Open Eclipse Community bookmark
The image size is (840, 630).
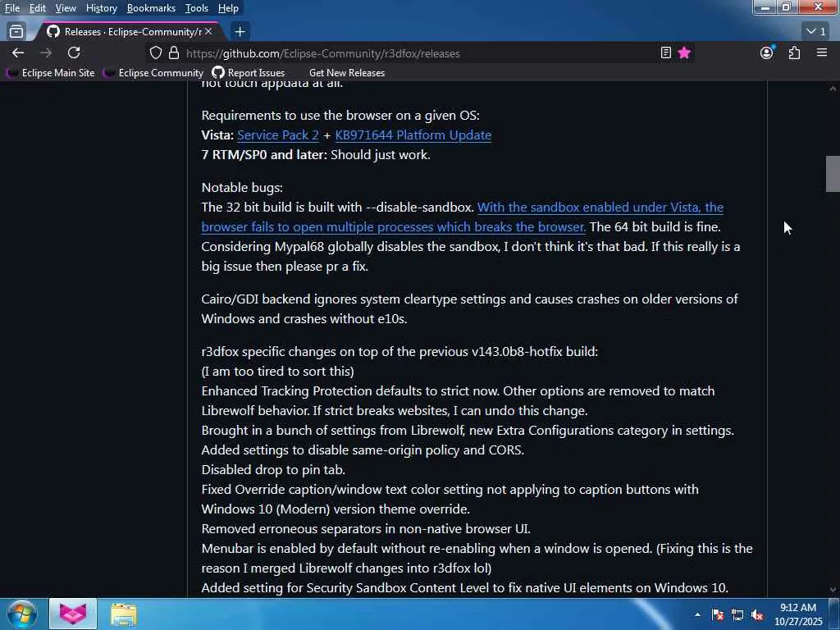point(154,73)
